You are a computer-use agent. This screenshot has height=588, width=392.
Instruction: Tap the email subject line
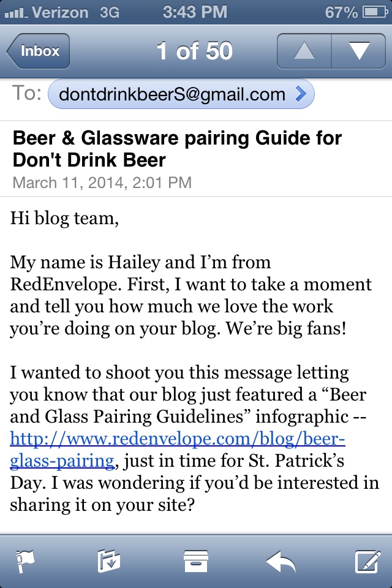click(177, 149)
